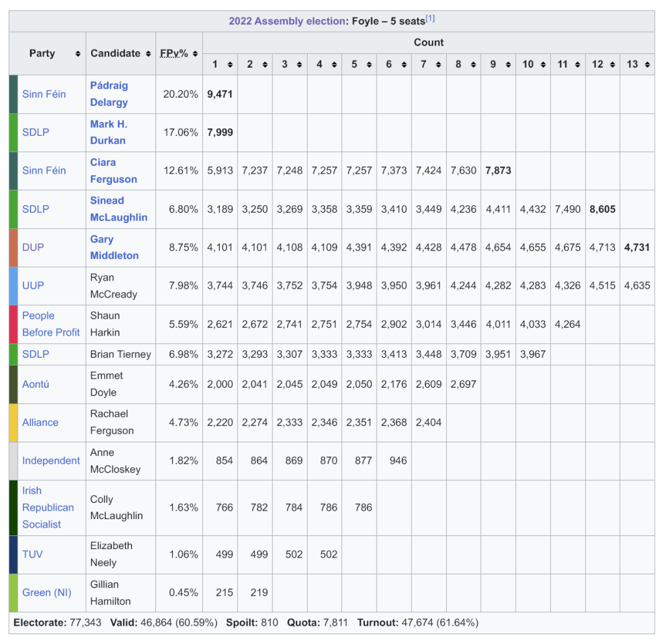The width and height of the screenshot is (666, 644).
Task: Sort by Count 4 column arrows
Action: coord(334,64)
